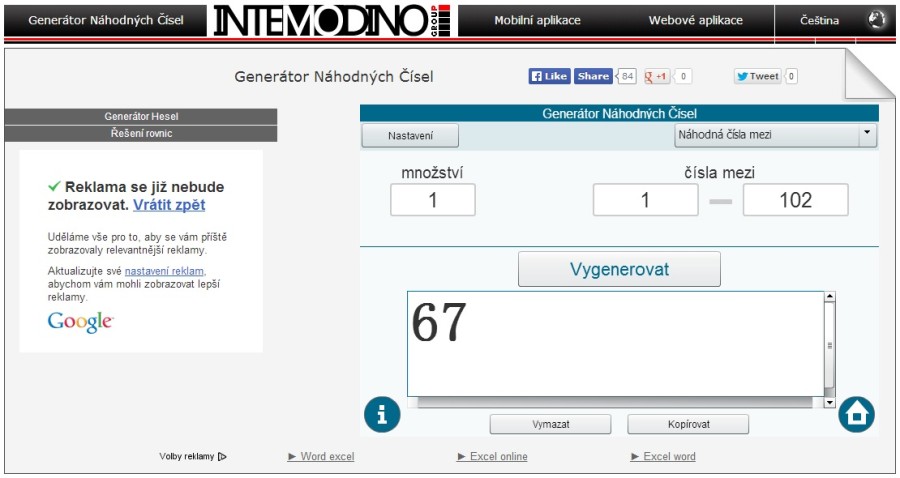Click the množství input field
The image size is (900, 478).
tap(433, 200)
